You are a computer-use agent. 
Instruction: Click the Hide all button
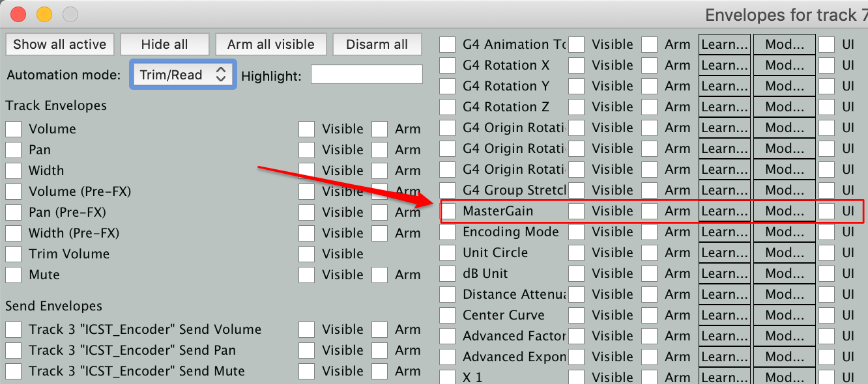point(164,44)
